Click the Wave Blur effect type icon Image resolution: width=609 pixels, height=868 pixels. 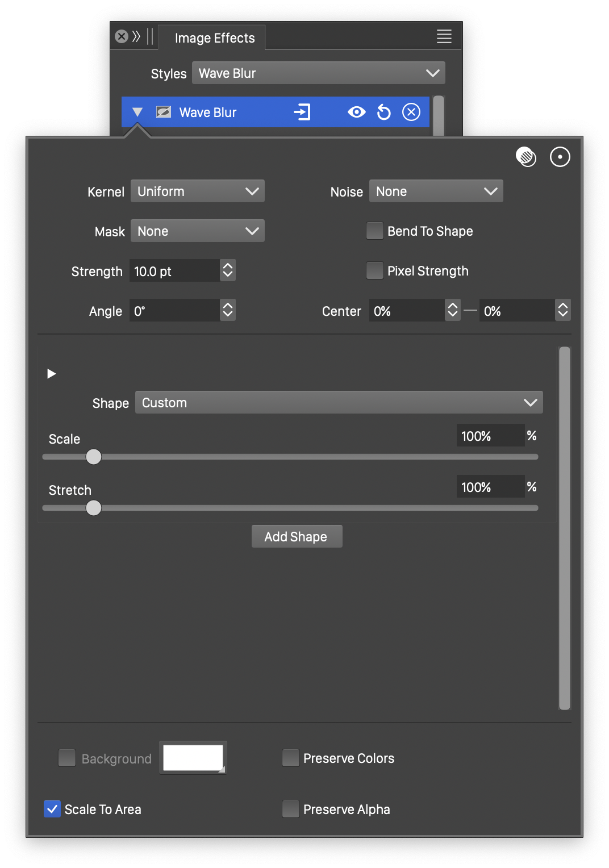click(164, 112)
